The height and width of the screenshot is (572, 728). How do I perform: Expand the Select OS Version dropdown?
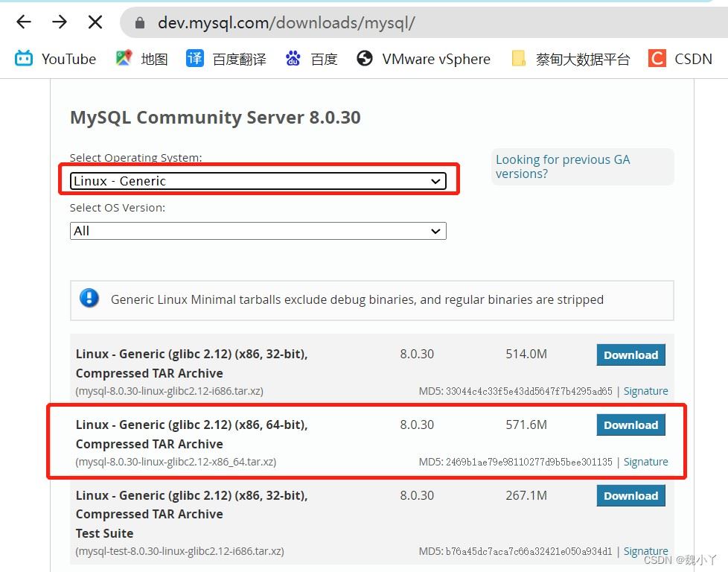coord(258,231)
